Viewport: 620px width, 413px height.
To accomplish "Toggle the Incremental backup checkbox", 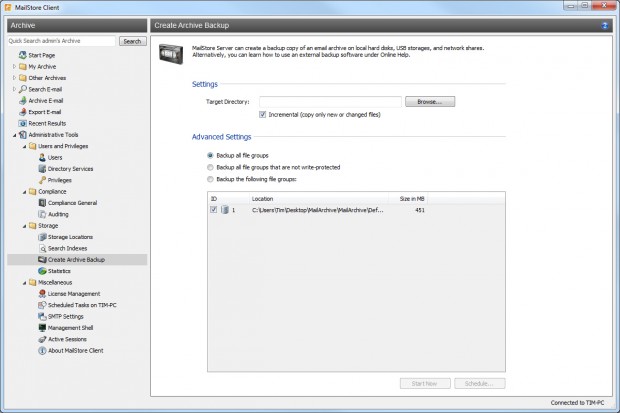I will click(x=263, y=114).
